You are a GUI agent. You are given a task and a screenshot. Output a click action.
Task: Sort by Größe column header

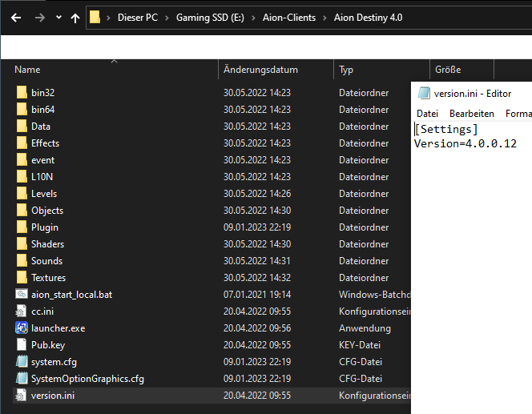(x=448, y=70)
